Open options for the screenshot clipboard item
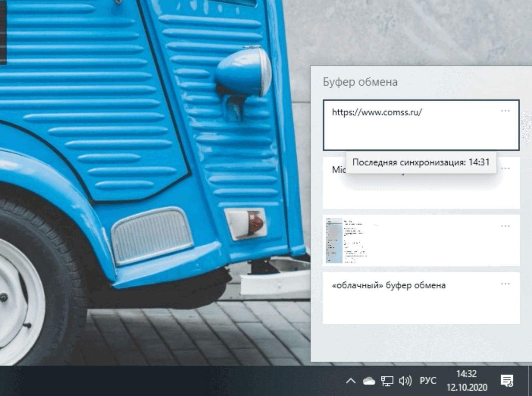532x396 pixels. click(x=505, y=226)
